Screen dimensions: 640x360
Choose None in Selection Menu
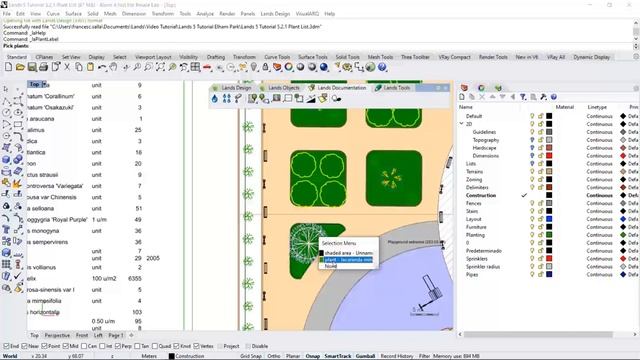pos(331,266)
